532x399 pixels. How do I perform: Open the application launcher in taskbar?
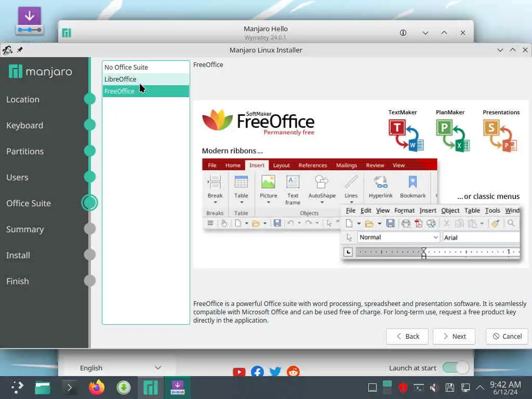point(17,388)
